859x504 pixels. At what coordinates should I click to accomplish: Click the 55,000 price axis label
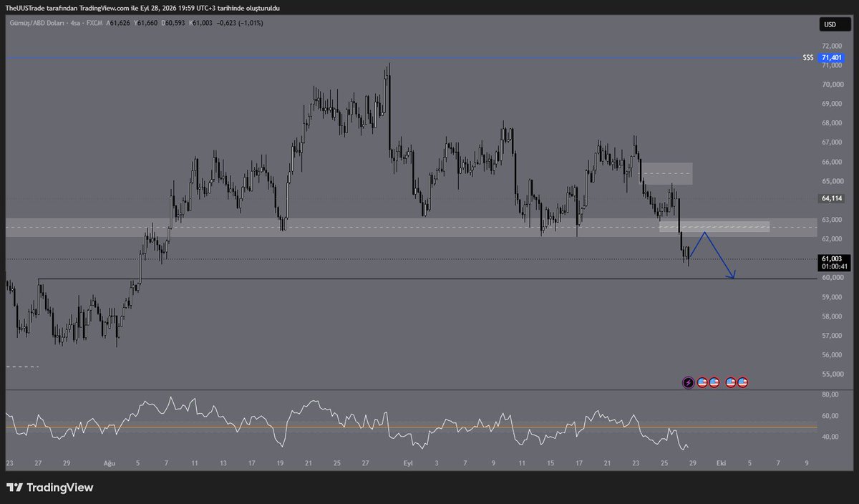833,374
